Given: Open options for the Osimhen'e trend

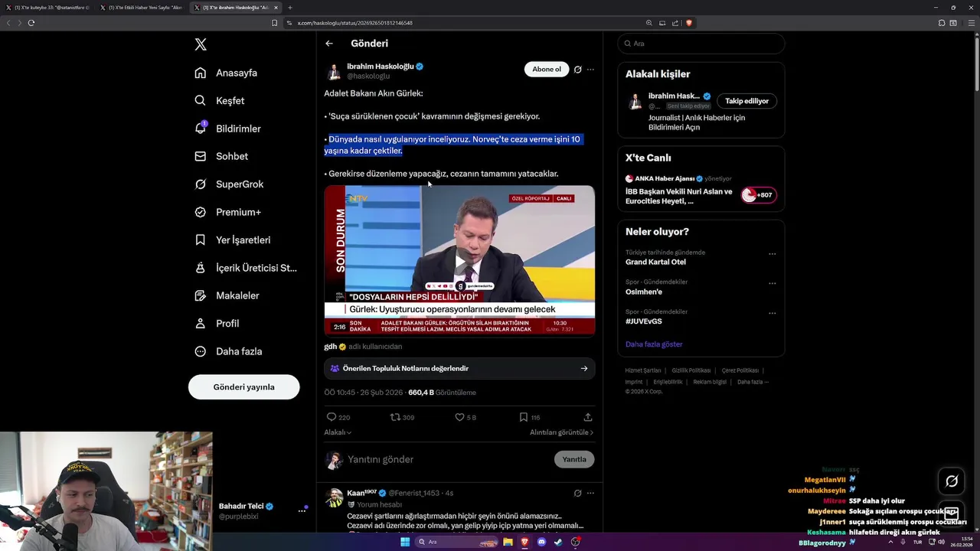Looking at the screenshot, I should [772, 283].
